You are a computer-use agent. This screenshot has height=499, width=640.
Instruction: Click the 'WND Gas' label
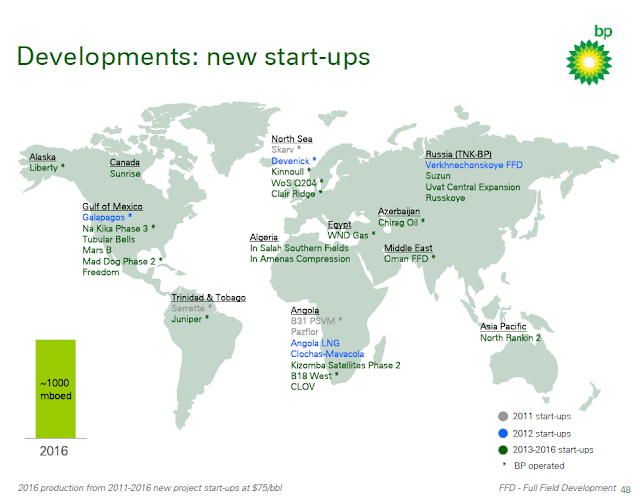(x=348, y=235)
